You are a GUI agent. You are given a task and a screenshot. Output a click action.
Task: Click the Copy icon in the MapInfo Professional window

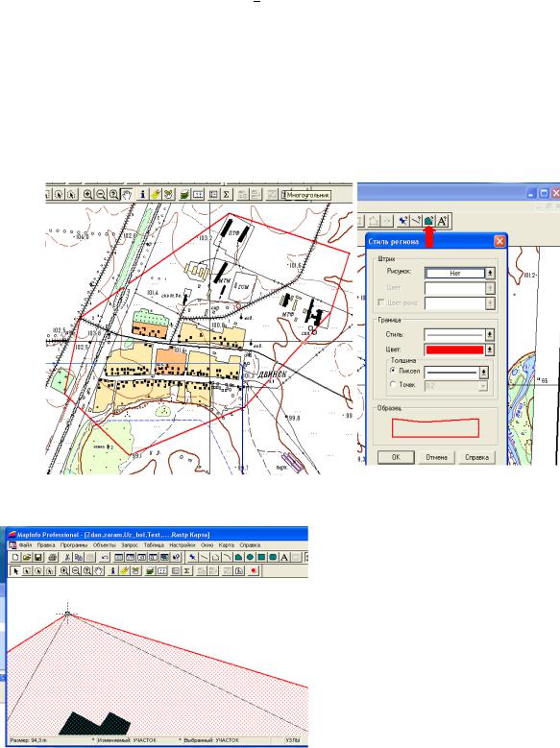79,557
